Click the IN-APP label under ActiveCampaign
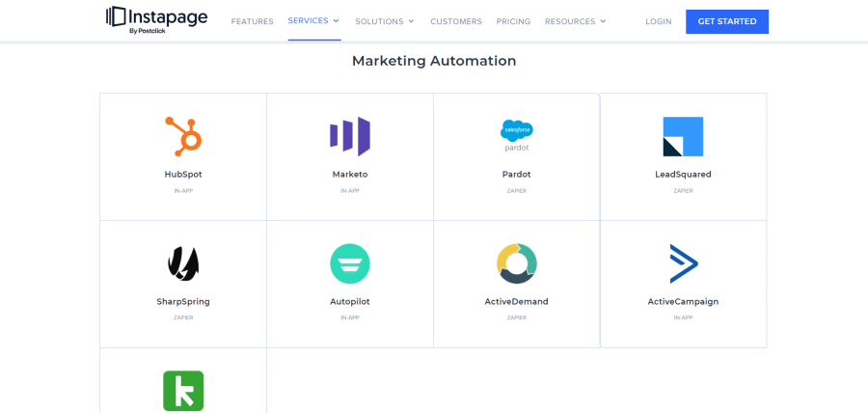The width and height of the screenshot is (868, 413). click(683, 318)
